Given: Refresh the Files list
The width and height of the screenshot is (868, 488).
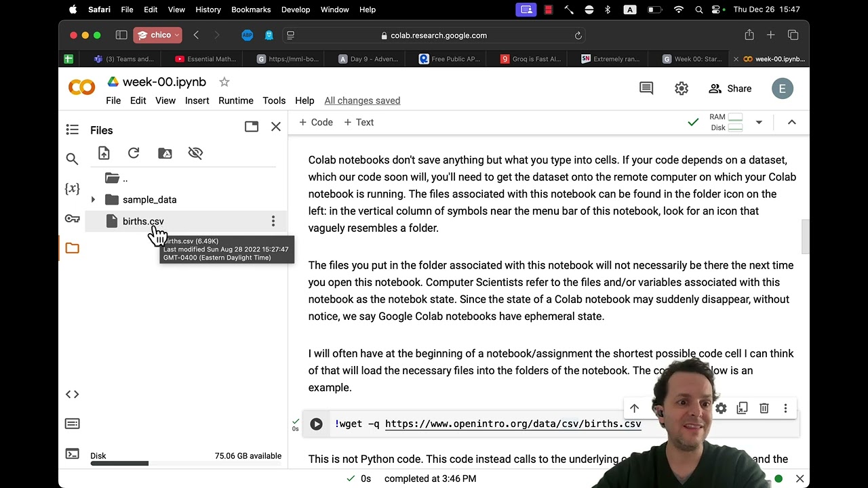Looking at the screenshot, I should point(134,153).
